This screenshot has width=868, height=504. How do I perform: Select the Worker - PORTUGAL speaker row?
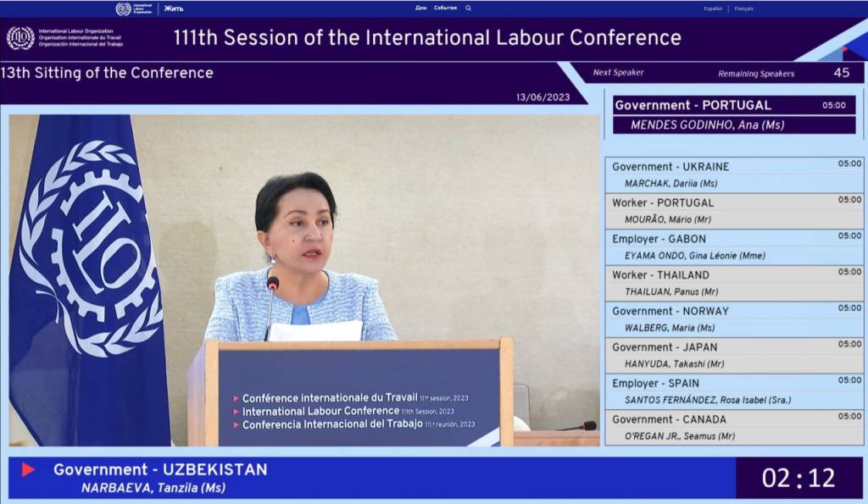(x=733, y=211)
